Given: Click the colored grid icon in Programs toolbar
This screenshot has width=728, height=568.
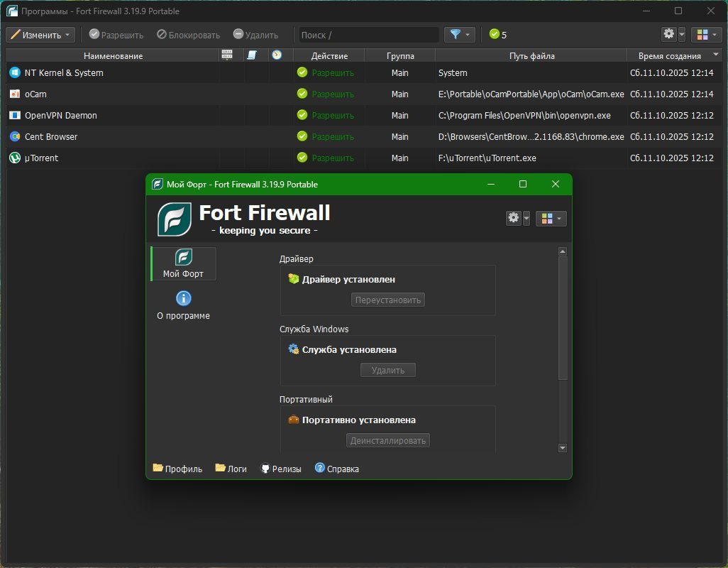Looking at the screenshot, I should pos(702,34).
